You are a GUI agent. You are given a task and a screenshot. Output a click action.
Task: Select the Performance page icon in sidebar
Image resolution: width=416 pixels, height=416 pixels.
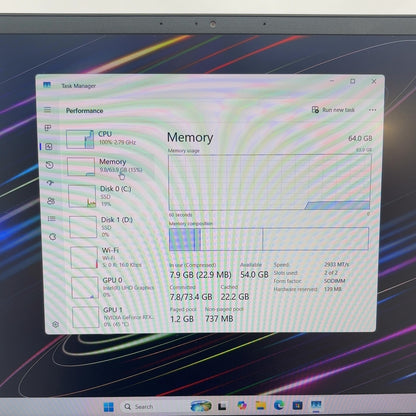point(49,146)
